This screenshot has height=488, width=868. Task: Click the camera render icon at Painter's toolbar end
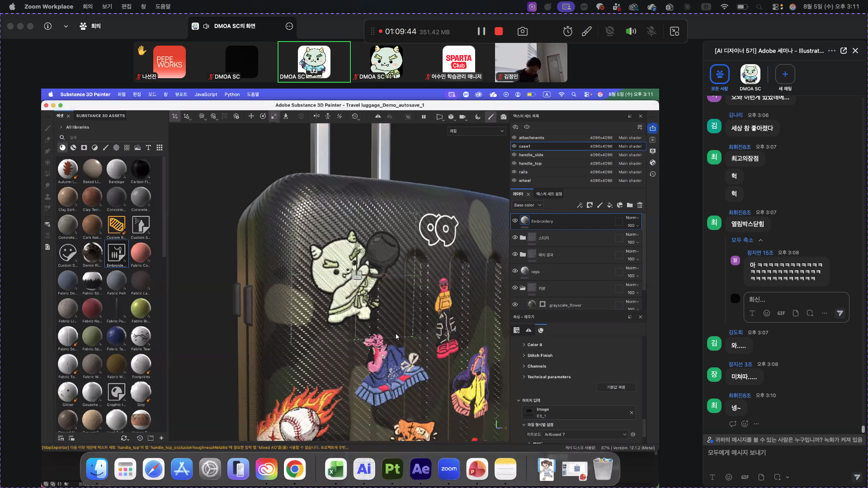point(503,117)
